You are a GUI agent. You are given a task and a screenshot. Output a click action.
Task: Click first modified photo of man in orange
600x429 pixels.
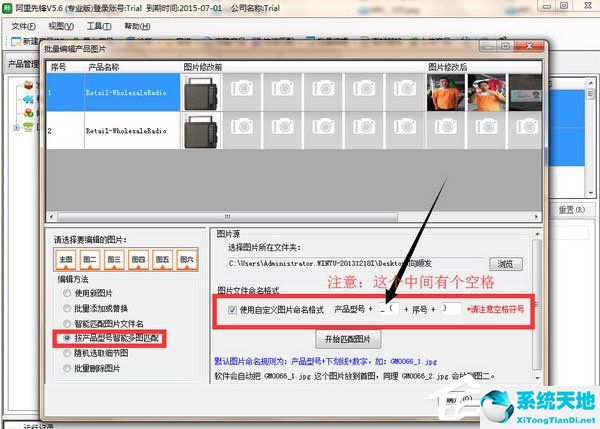[x=446, y=93]
